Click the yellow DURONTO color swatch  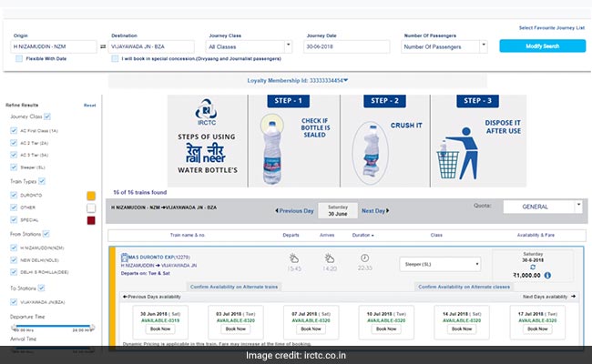[x=90, y=195]
